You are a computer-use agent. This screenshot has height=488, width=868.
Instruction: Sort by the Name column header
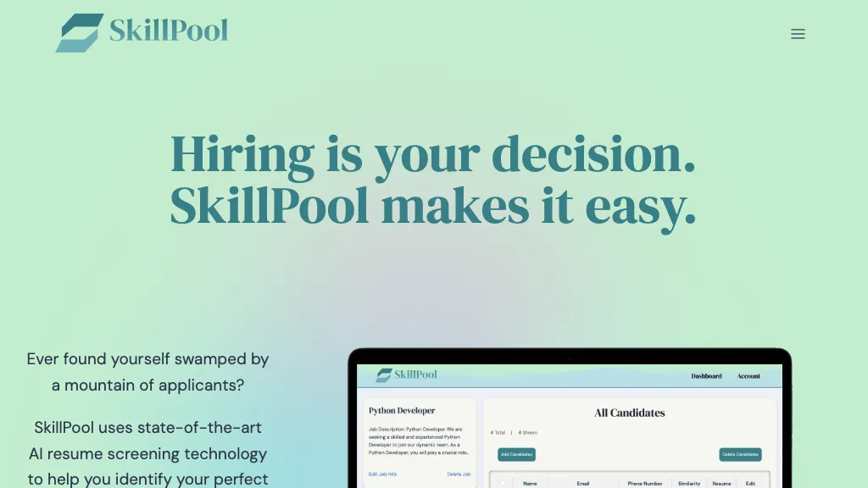tap(530, 483)
